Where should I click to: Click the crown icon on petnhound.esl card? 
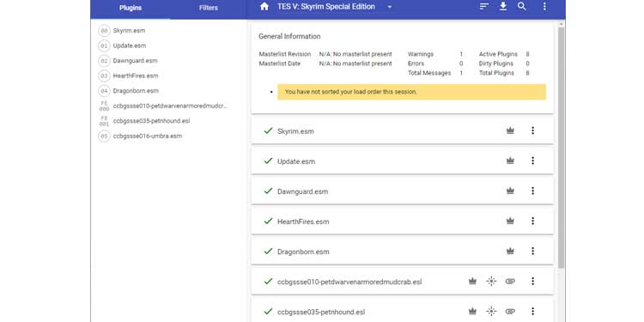click(x=473, y=312)
